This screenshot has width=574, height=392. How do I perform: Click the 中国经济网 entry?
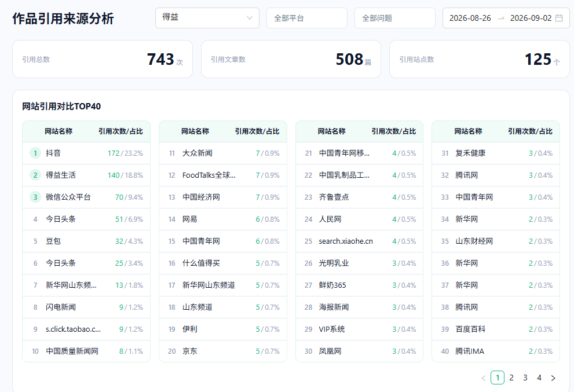(201, 197)
